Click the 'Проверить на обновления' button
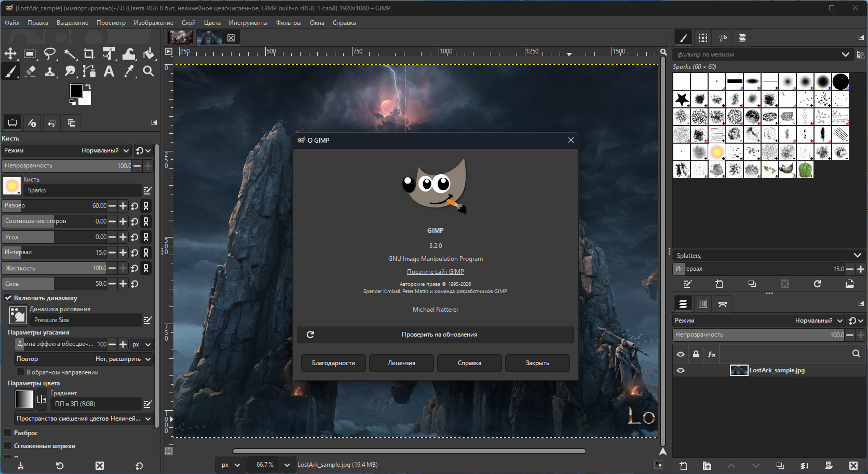The width and height of the screenshot is (868, 474). (435, 334)
